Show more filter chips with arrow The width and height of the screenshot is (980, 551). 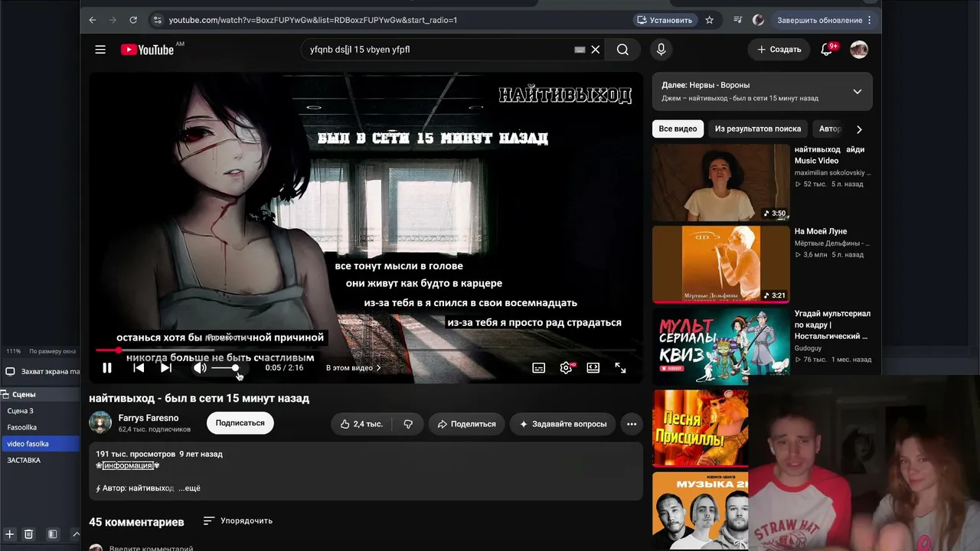pos(859,129)
